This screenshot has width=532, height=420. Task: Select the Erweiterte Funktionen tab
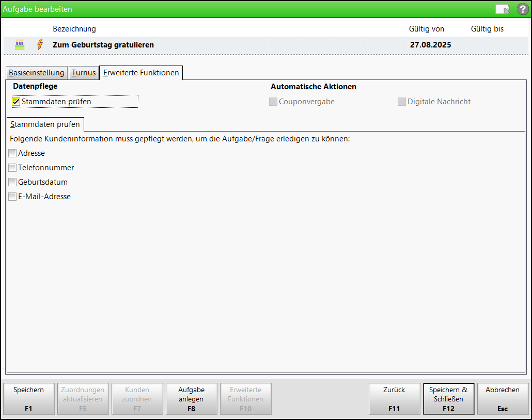click(141, 73)
